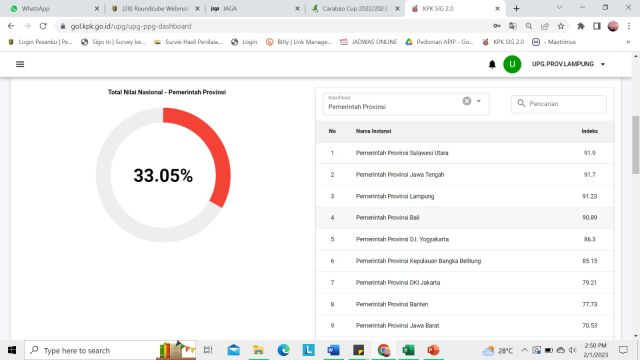Image resolution: width=640 pixels, height=360 pixels.
Task: Open the Bitly Link Management bookmark
Action: click(x=299, y=42)
